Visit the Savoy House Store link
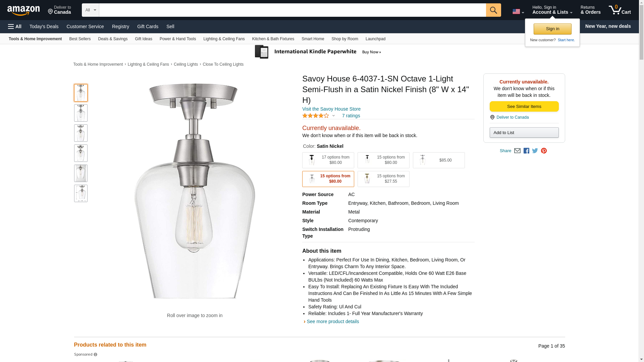The width and height of the screenshot is (644, 362). 331,109
